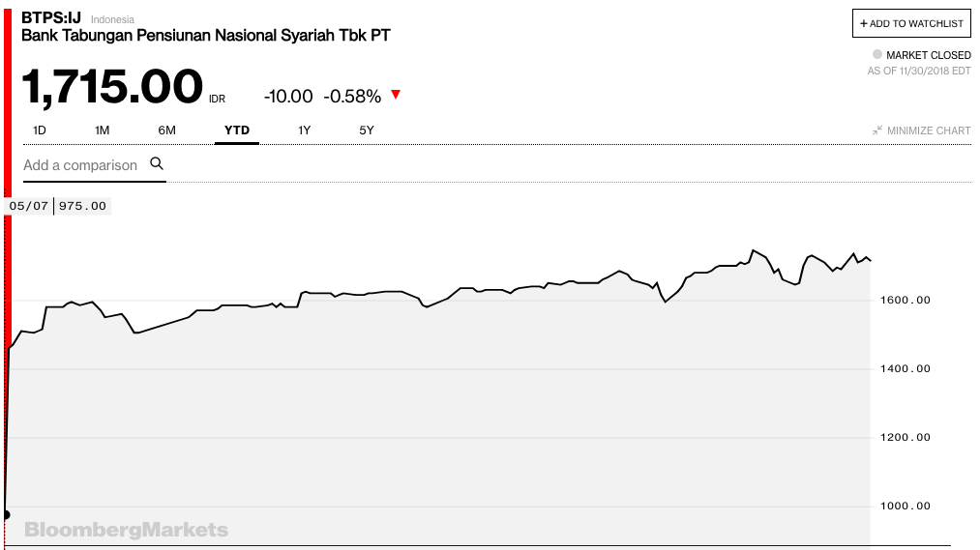
Task: Click the 1,715.00 price value
Action: coord(112,87)
